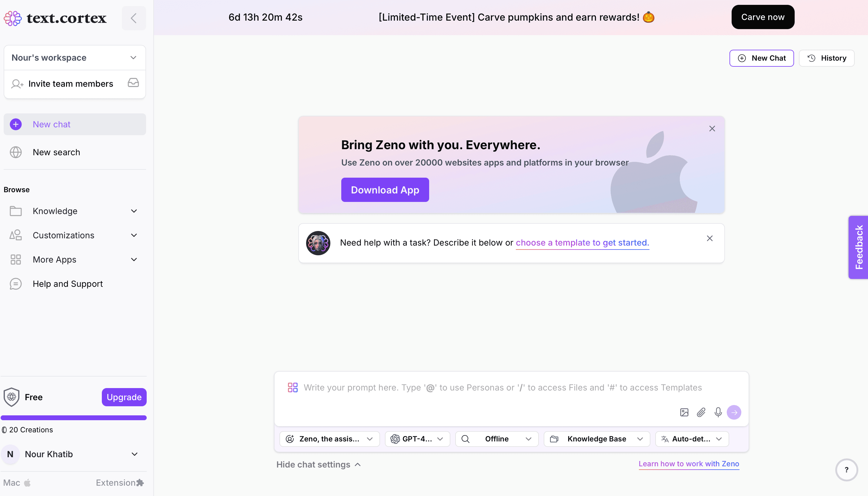Screen dimensions: 868x496
Task: Click the Customizations grid icon
Action: (x=16, y=235)
